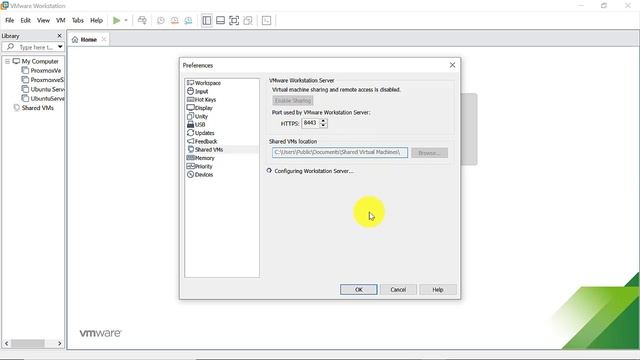The image size is (640, 360).
Task: Open the Snapshot Manager toolbar icon
Action: [x=188, y=20]
